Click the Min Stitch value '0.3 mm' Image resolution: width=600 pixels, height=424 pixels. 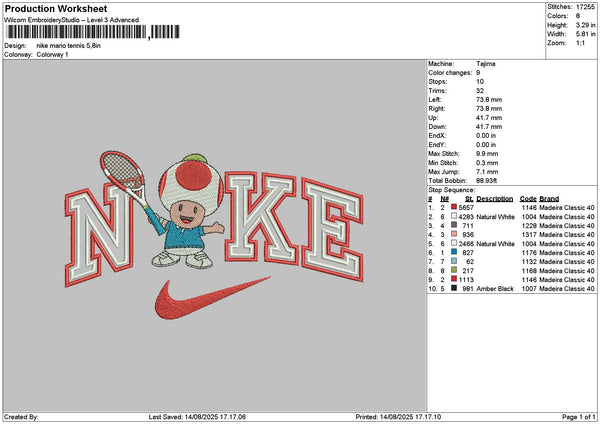coord(487,163)
